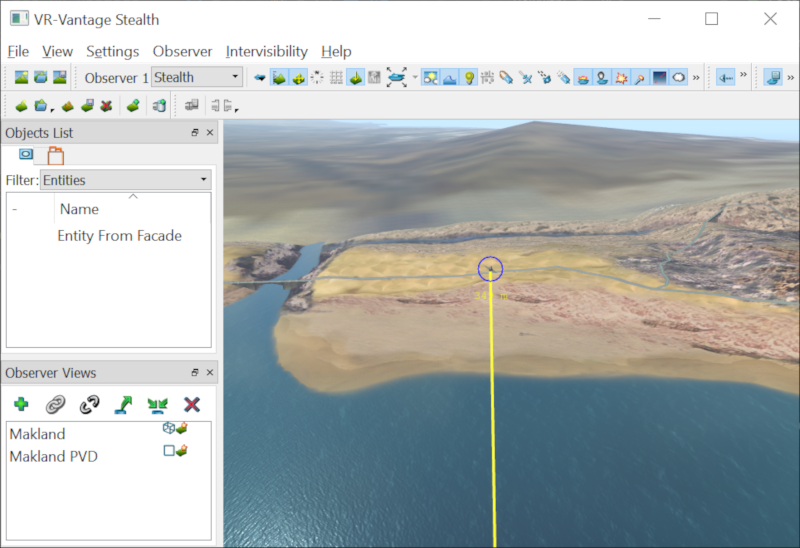Float the Objects List panel

(194, 132)
